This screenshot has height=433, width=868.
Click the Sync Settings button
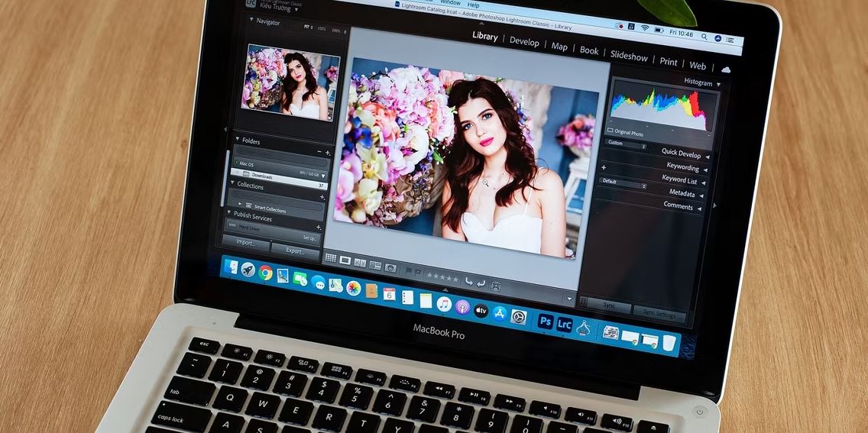(x=659, y=313)
